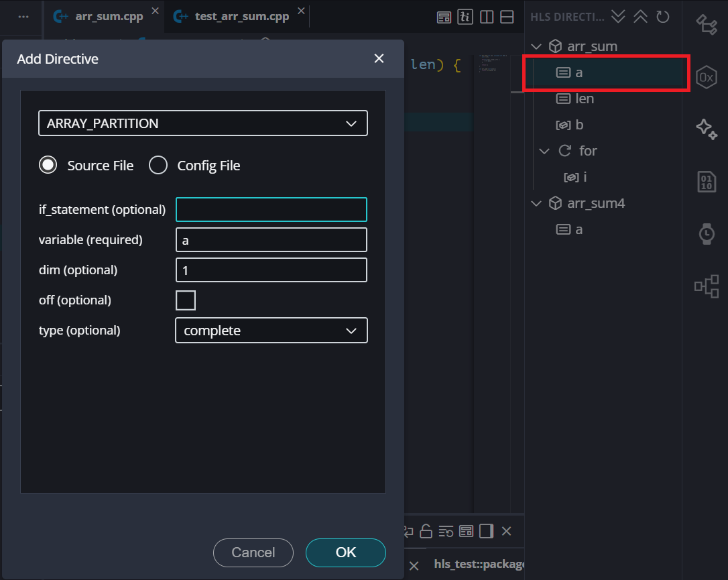The height and width of the screenshot is (580, 728).
Task: Click the unlock icon in bottom panel toolbar
Action: point(426,531)
